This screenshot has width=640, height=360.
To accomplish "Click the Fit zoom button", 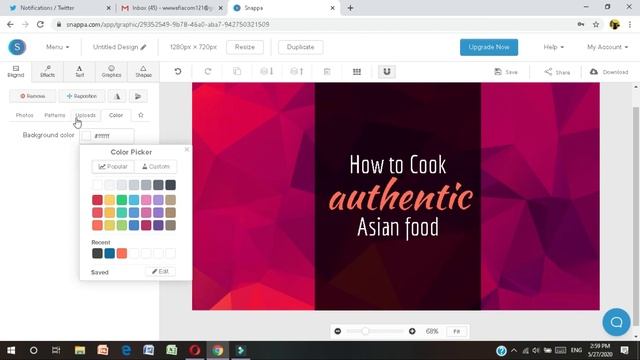I will pos(457,331).
